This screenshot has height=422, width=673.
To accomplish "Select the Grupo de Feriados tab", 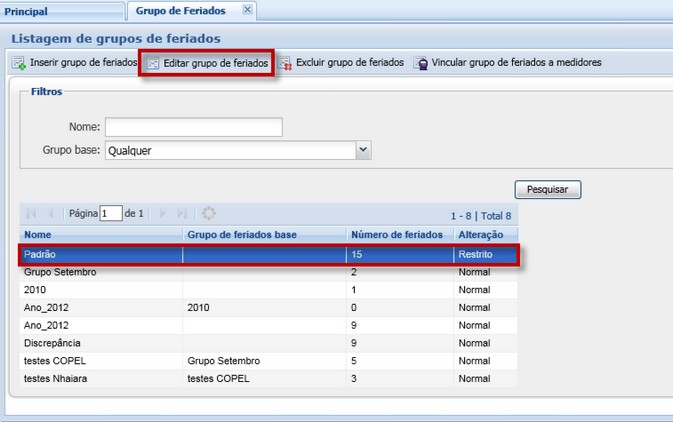I will pyautogui.click(x=187, y=11).
